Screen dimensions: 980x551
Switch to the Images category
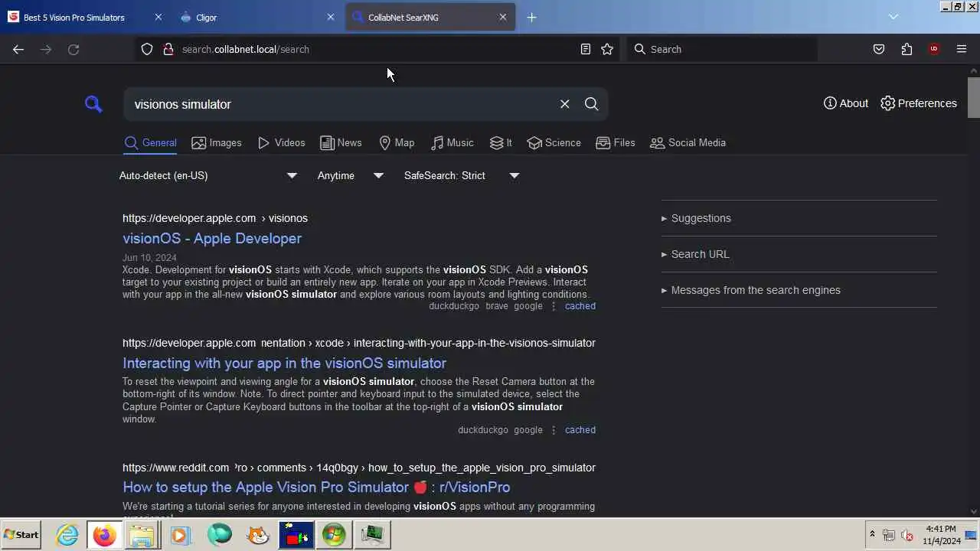click(216, 142)
